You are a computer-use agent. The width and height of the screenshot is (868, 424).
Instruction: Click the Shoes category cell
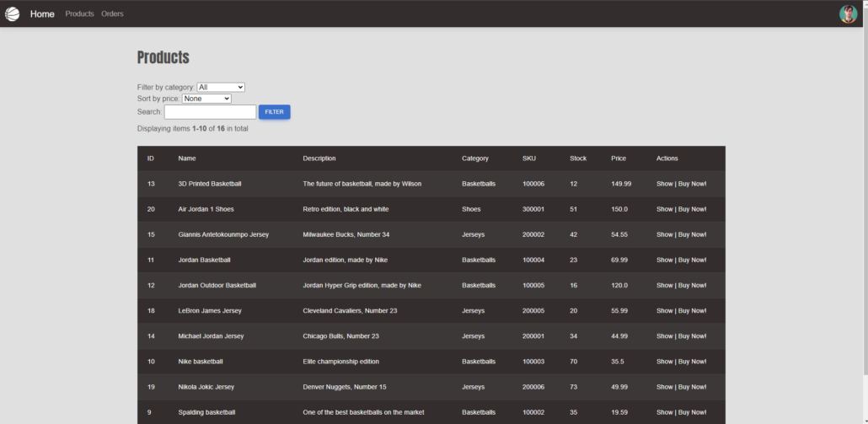471,209
